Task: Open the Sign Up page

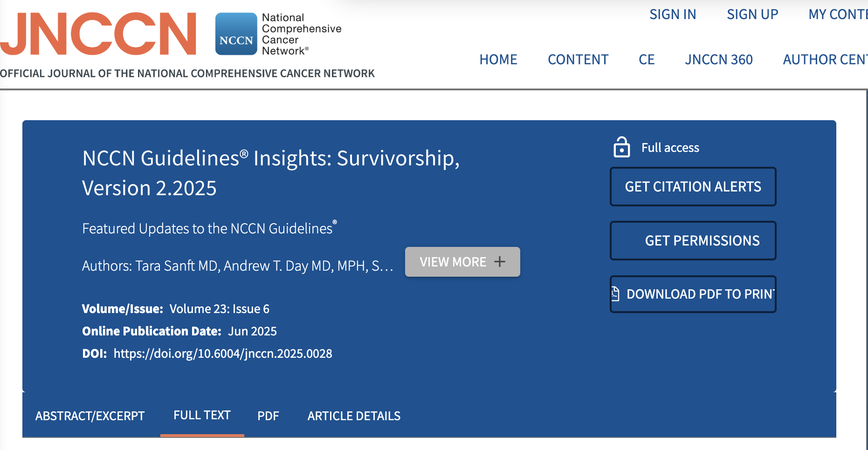Action: coord(752,14)
